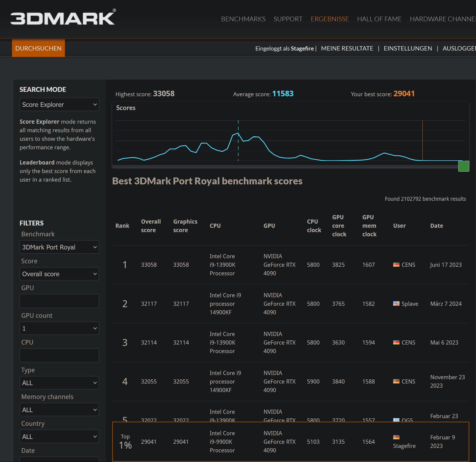476x462 pixels.
Task: Open the Search Mode Score Explorer dropdown
Action: point(59,104)
